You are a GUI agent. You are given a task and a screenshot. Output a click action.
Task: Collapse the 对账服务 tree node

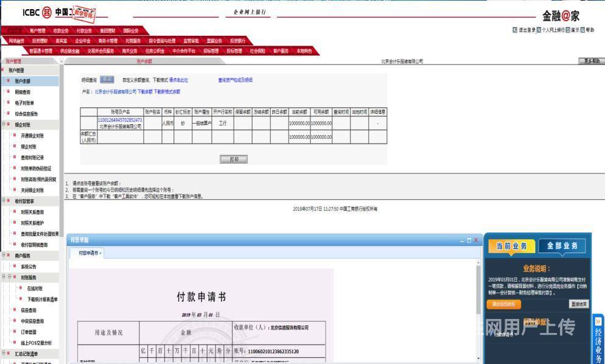(10, 277)
